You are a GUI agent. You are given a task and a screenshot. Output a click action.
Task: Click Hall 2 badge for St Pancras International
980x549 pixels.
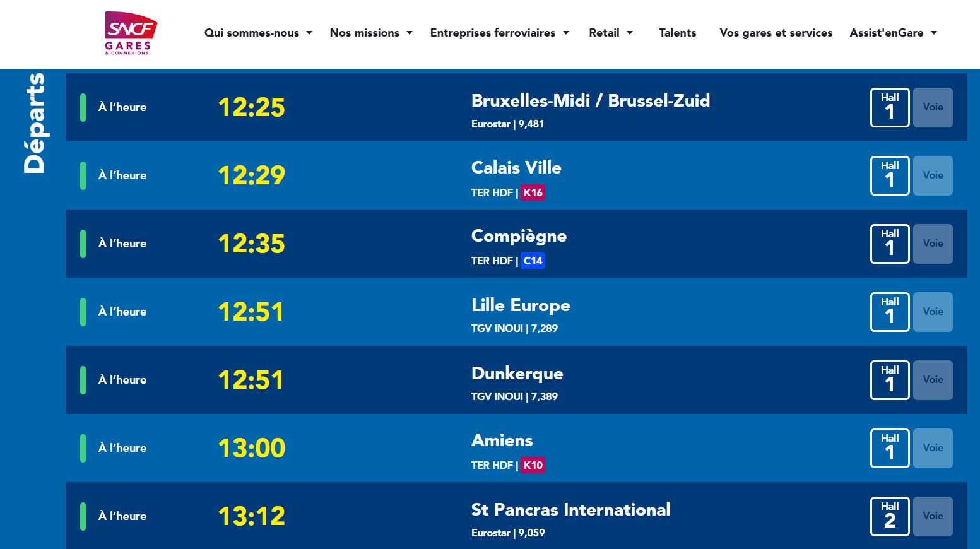click(x=889, y=516)
